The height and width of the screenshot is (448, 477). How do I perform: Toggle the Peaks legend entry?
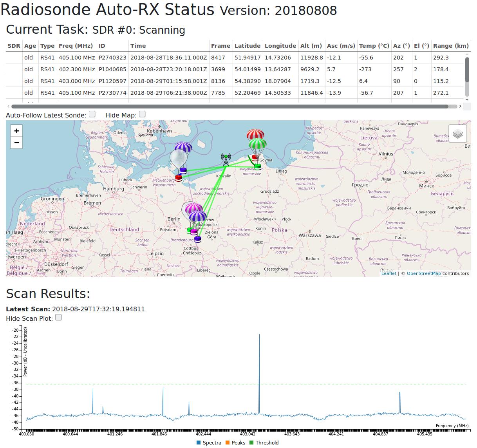(235, 443)
